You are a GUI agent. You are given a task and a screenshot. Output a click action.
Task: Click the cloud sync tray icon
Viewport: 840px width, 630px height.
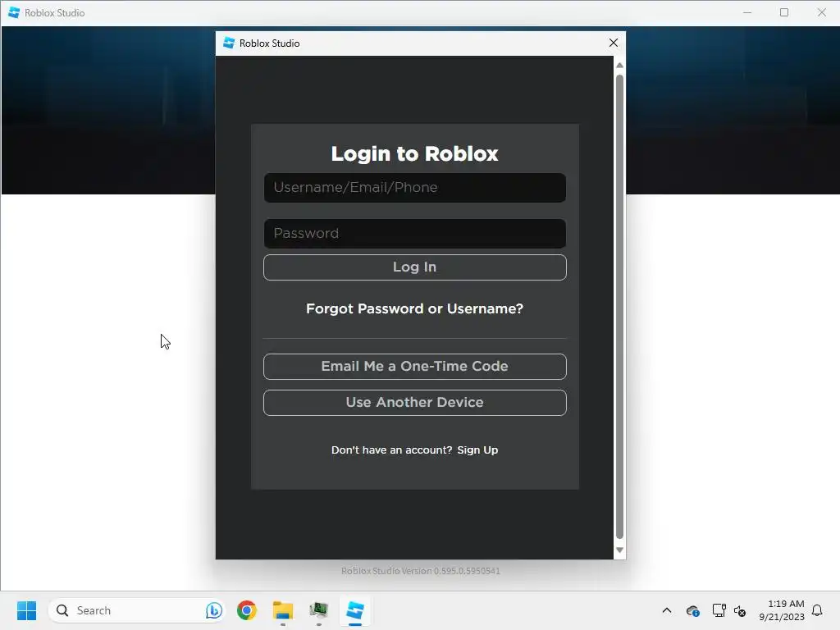pyautogui.click(x=692, y=610)
